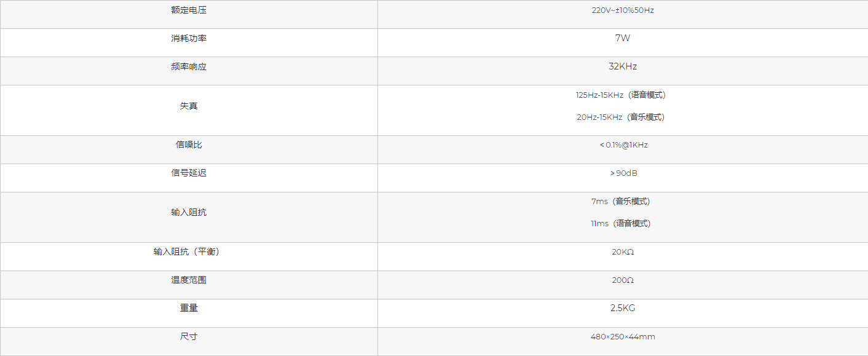
Task: Select the 2.5KG weight value
Action: tap(623, 308)
